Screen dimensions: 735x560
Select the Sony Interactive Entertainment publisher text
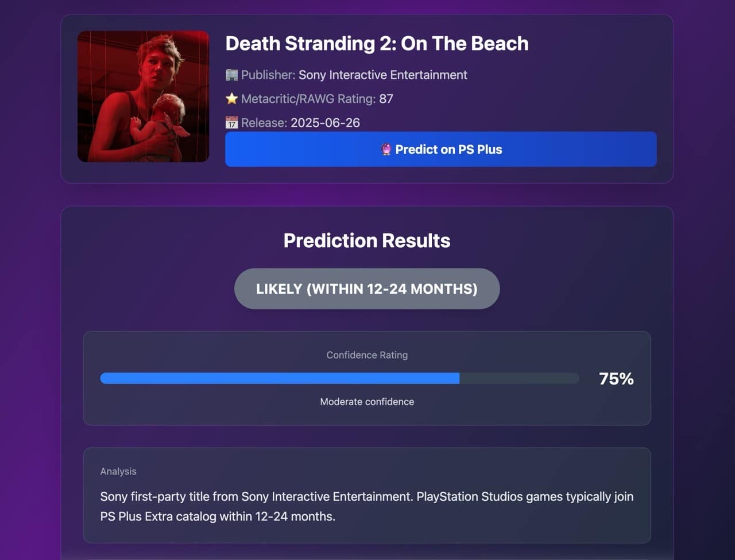point(382,75)
